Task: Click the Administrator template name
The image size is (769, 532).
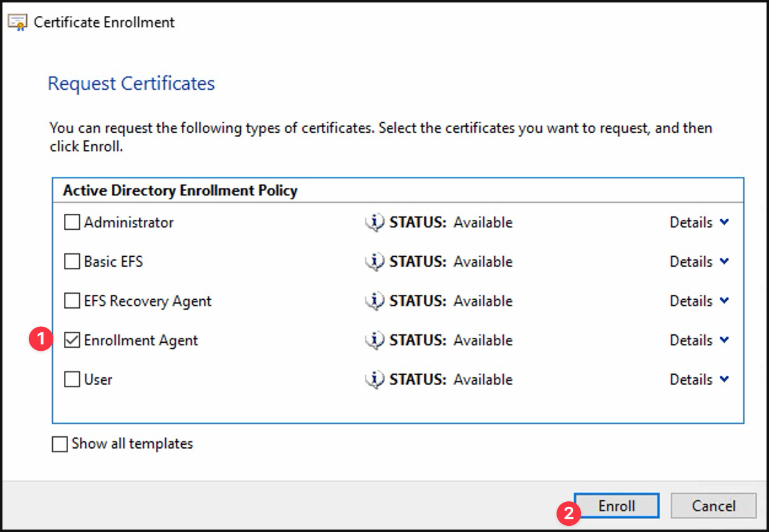Action: coord(129,222)
